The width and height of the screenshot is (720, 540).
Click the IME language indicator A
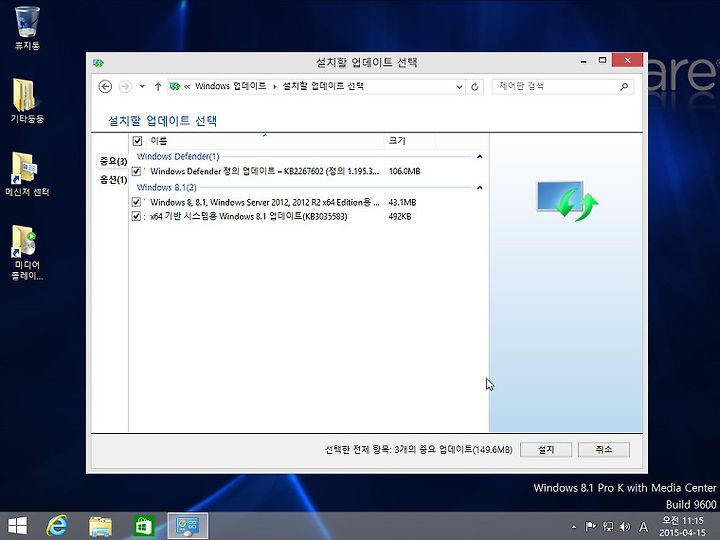[x=643, y=527]
